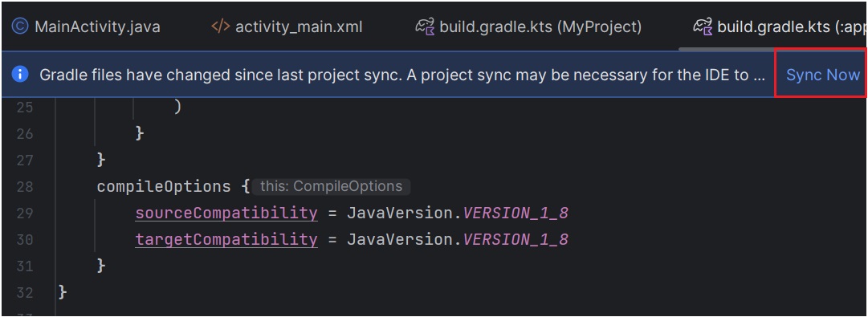Click JavaVersion on the sourceCompatibility line
The width and height of the screenshot is (868, 317).
[x=401, y=213]
